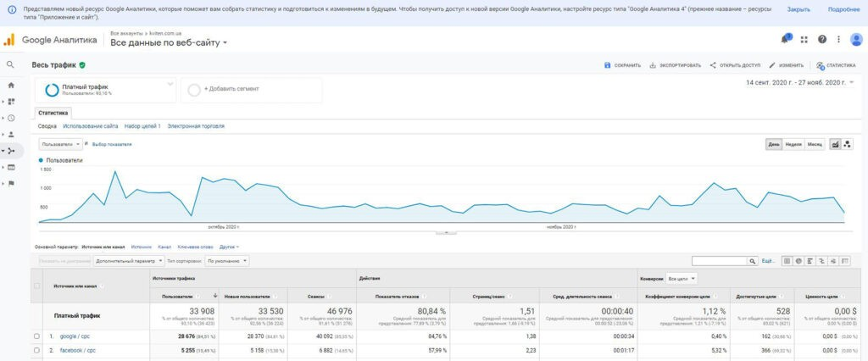Select the Term cloud view icon

[833, 261]
